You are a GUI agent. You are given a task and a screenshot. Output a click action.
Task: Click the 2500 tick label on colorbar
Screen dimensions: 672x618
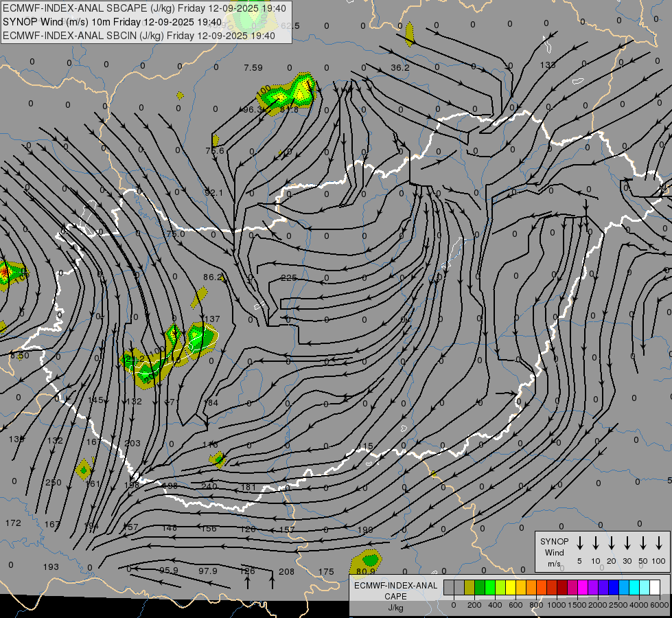click(x=618, y=605)
